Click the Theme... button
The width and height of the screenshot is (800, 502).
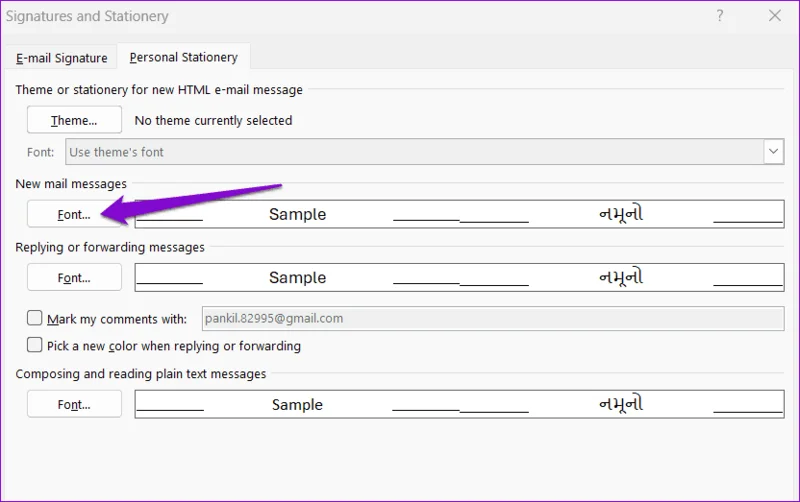click(x=74, y=120)
